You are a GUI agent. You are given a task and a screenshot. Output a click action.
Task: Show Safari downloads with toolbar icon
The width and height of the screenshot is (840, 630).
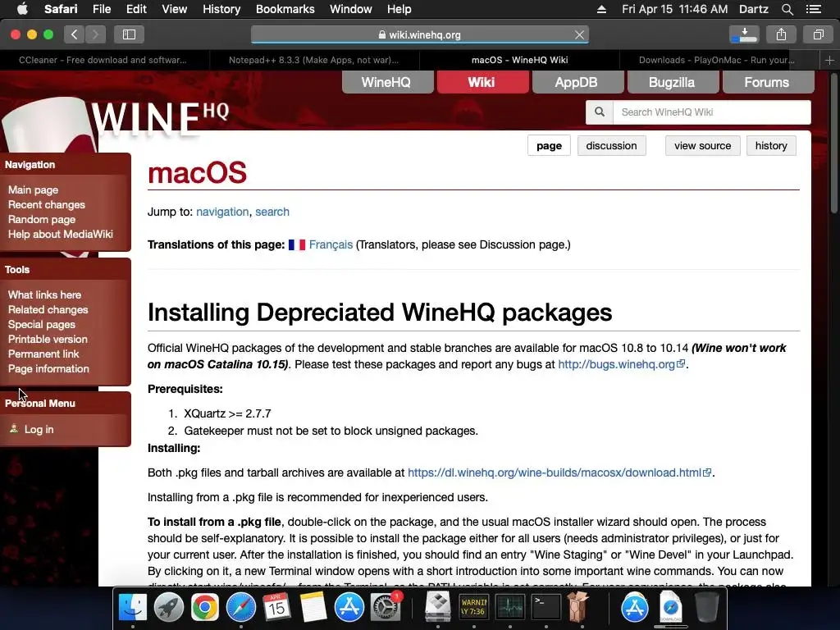pyautogui.click(x=744, y=34)
